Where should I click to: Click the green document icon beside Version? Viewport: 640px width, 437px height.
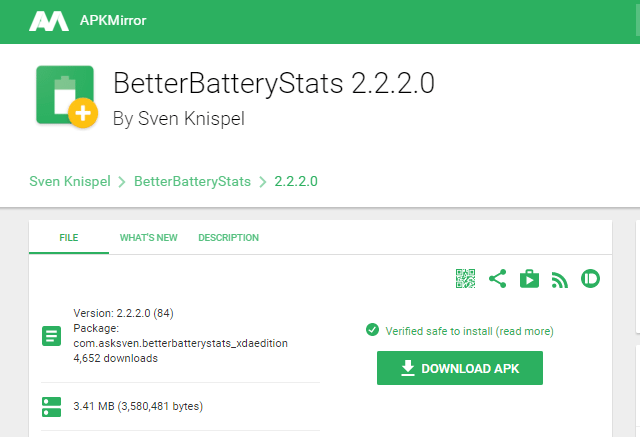pyautogui.click(x=51, y=336)
